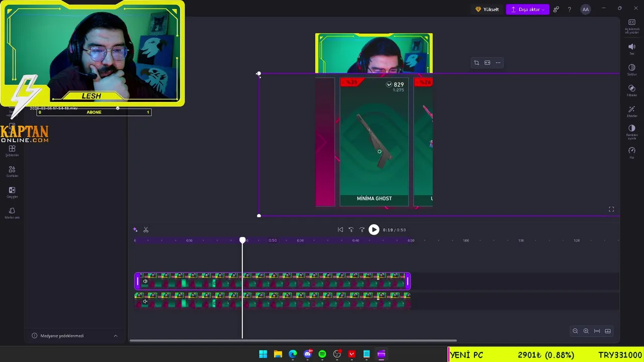Image resolution: width=644 pixels, height=362 pixels.
Task: Skip forward five seconds
Action: point(362,230)
